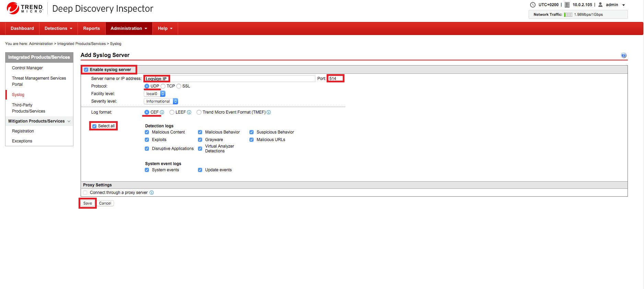Uncheck Update events
This screenshot has height=289, width=644.
click(x=200, y=170)
